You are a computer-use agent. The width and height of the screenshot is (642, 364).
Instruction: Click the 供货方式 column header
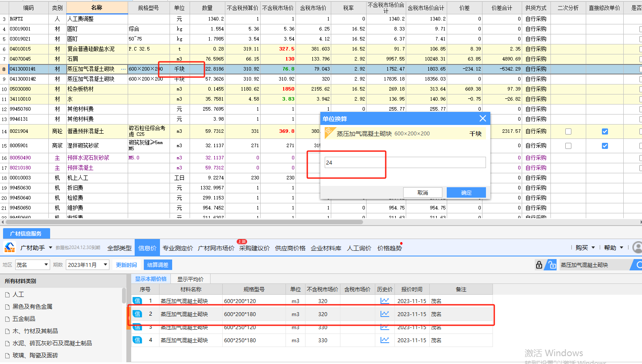pos(536,8)
